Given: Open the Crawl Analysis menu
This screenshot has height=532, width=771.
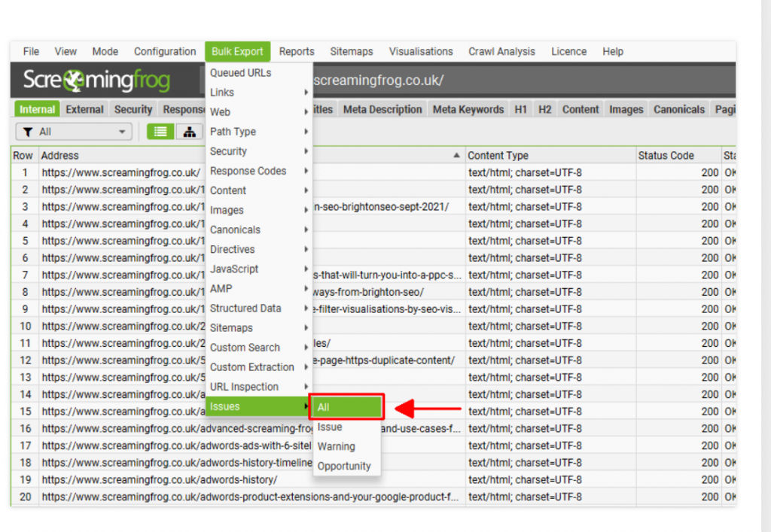Looking at the screenshot, I should tap(501, 51).
